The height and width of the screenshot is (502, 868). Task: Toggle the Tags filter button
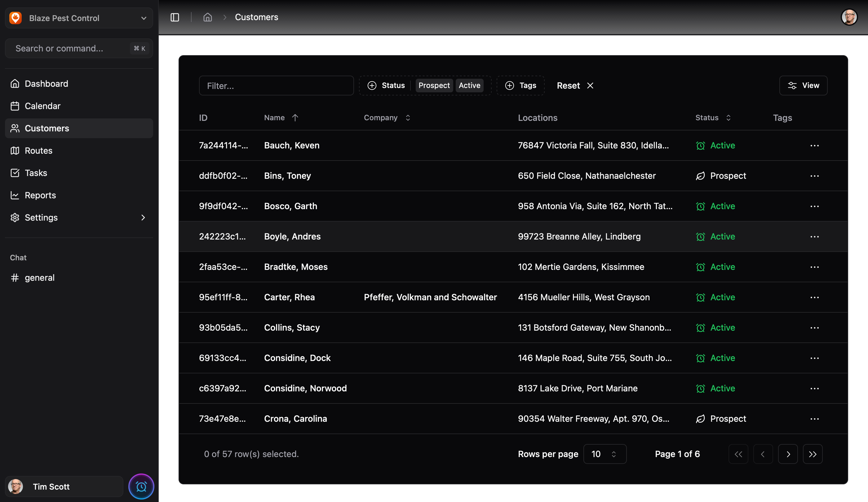[x=520, y=86]
